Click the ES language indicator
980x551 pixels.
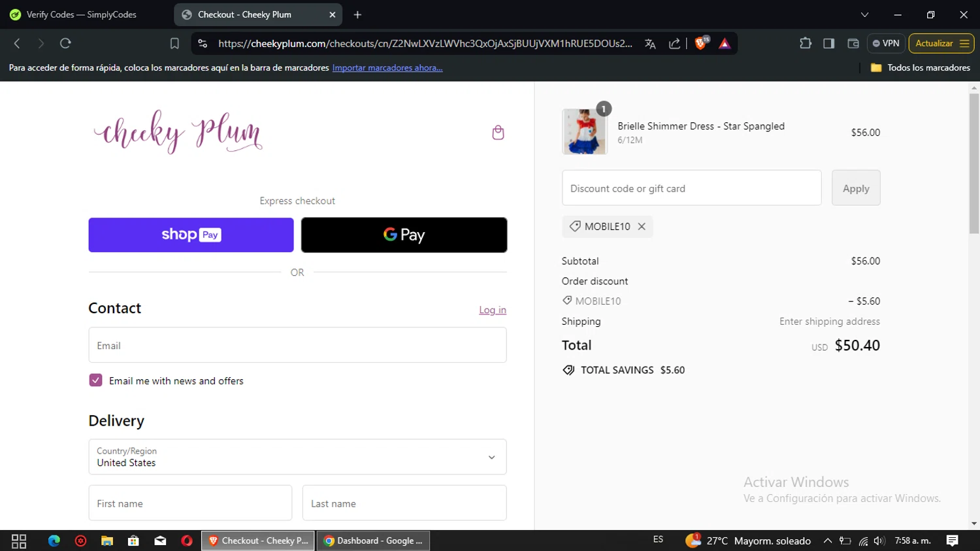tap(658, 539)
